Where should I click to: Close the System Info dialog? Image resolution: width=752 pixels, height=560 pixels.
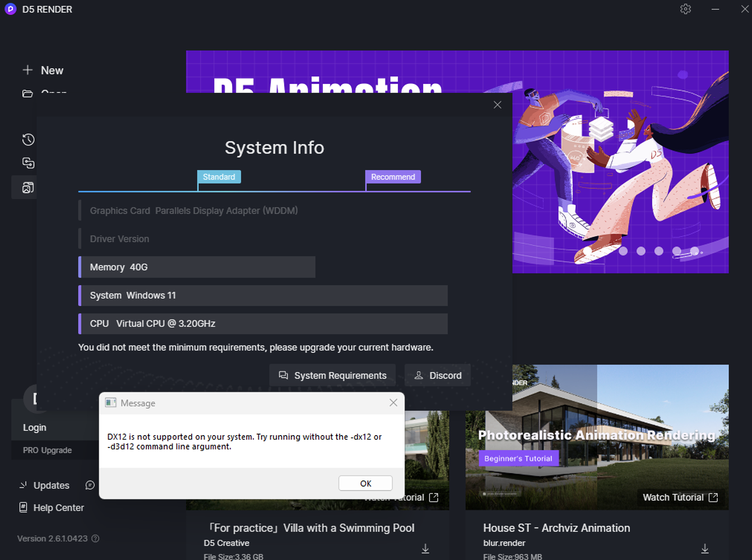497,104
